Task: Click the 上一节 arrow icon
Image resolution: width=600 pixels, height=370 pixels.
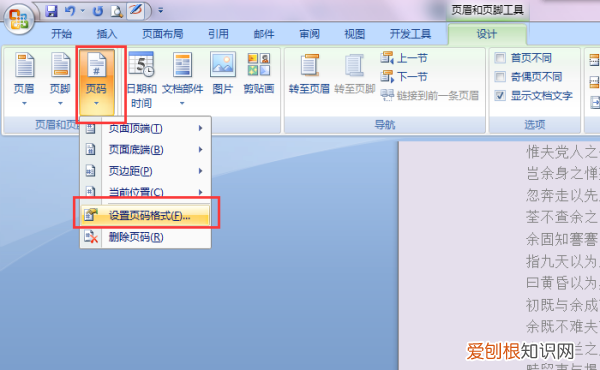Action: pos(387,58)
